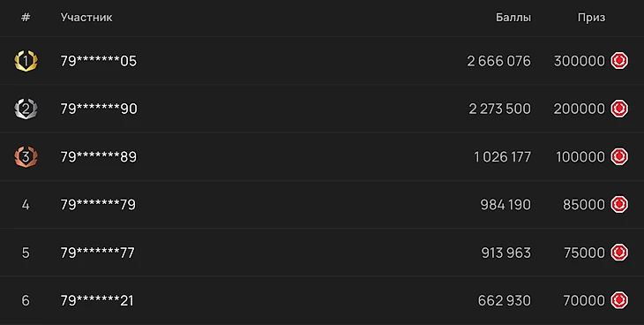This screenshot has width=644, height=325.
Task: Click the red coin icon beside 70000
Action: pos(619,300)
